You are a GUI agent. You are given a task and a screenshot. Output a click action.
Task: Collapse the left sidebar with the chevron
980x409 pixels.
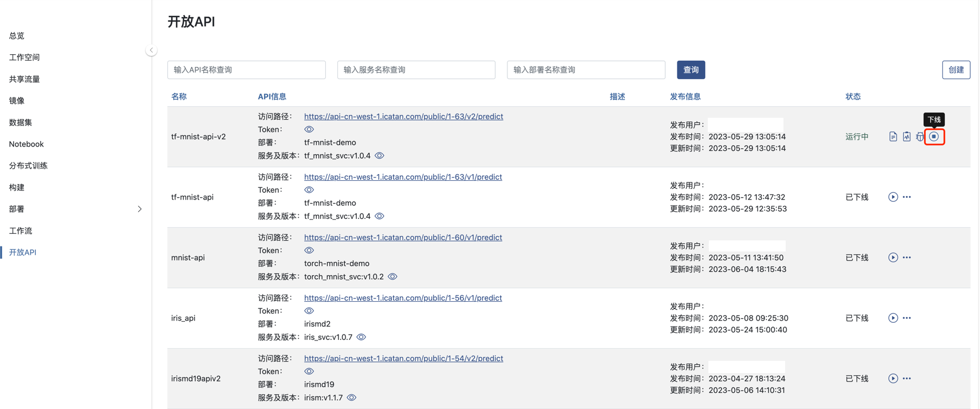click(151, 50)
